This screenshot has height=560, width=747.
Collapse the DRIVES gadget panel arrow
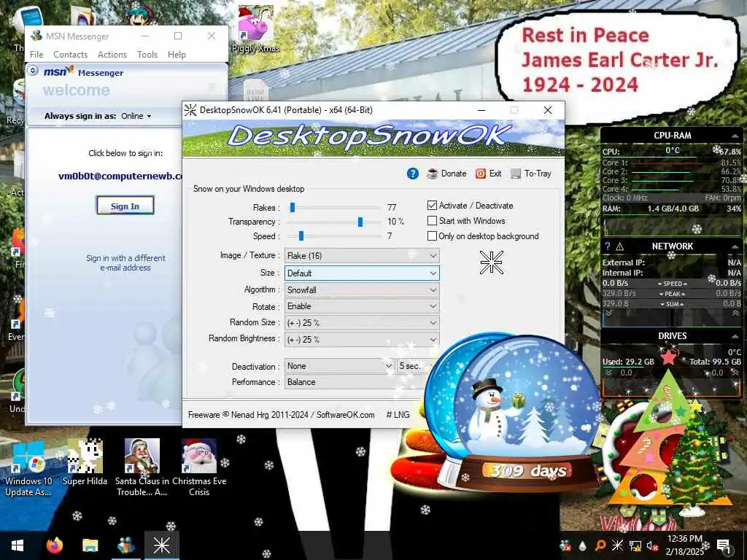click(x=735, y=336)
